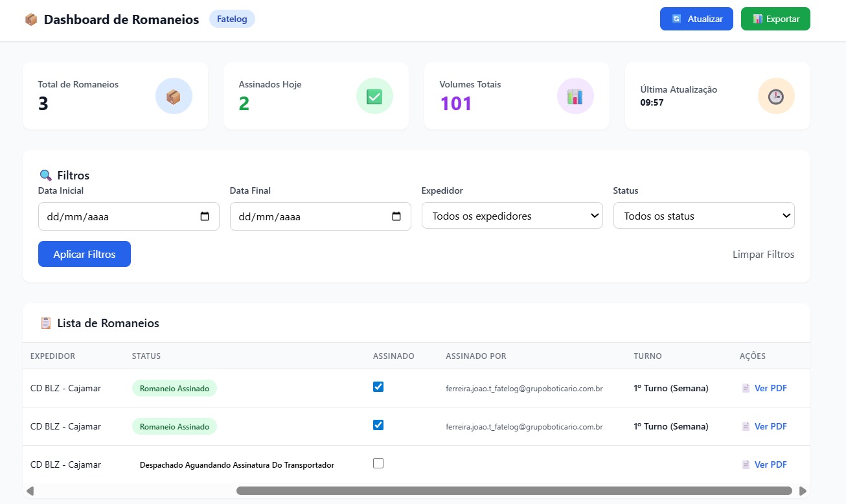Screen dimensions: 846x504
Task: Uncheck the Assinado checkbox in first row
Action: pyautogui.click(x=378, y=387)
